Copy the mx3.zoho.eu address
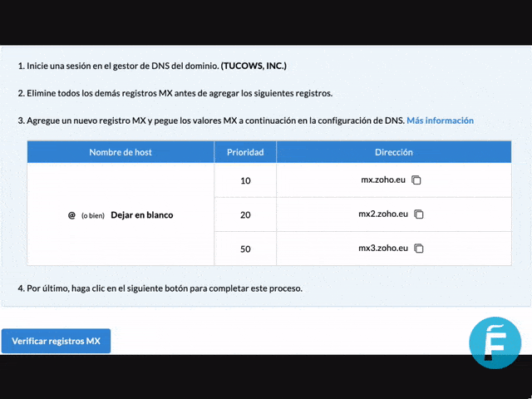The width and height of the screenshot is (532, 399). pyautogui.click(x=419, y=249)
